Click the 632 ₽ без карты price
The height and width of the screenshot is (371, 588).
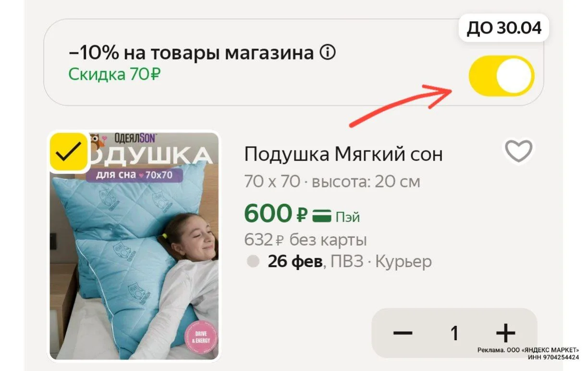306,239
